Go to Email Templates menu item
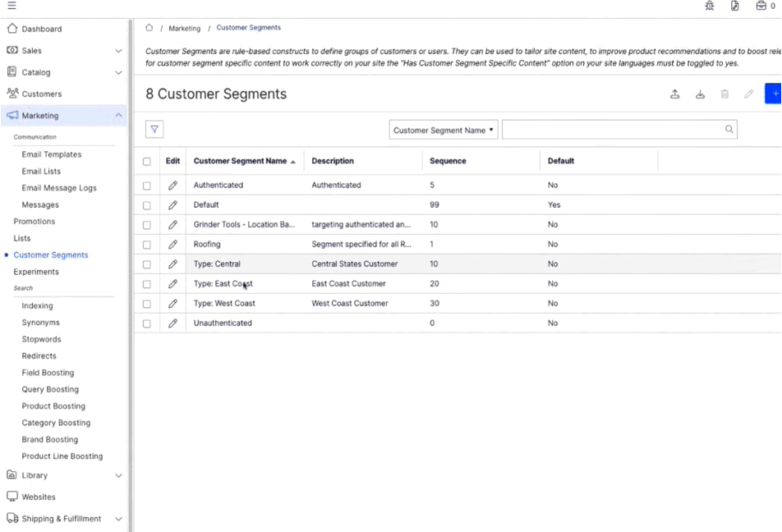 (52, 154)
